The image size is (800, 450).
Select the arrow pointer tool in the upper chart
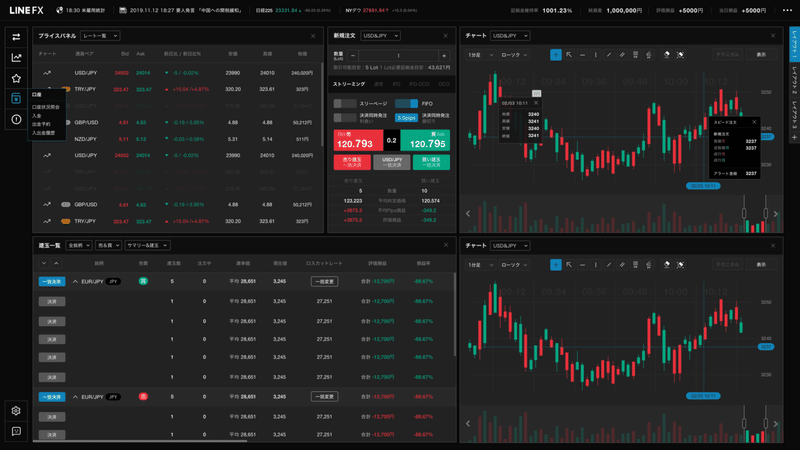click(x=569, y=55)
